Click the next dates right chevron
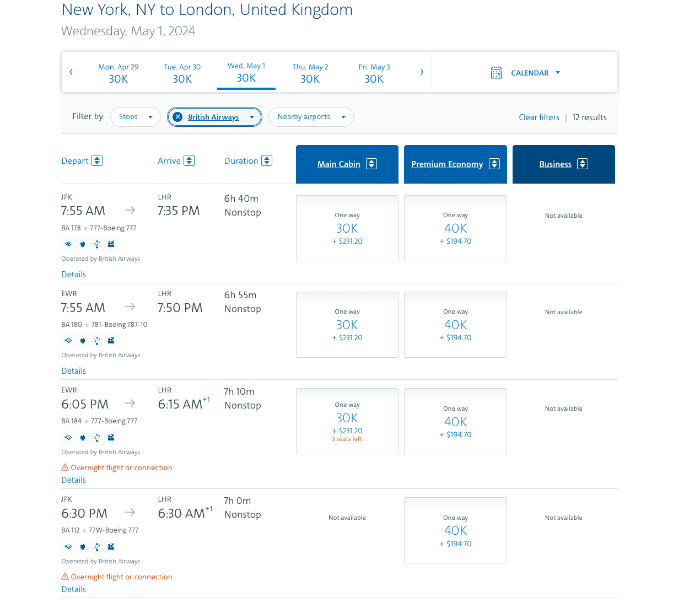 pyautogui.click(x=422, y=72)
